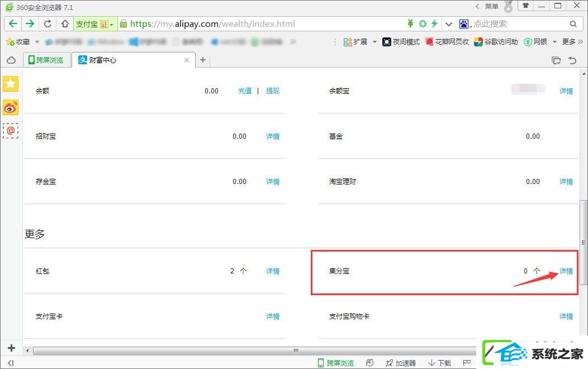Click the horizontal scrollbar thumb

(x=296, y=351)
